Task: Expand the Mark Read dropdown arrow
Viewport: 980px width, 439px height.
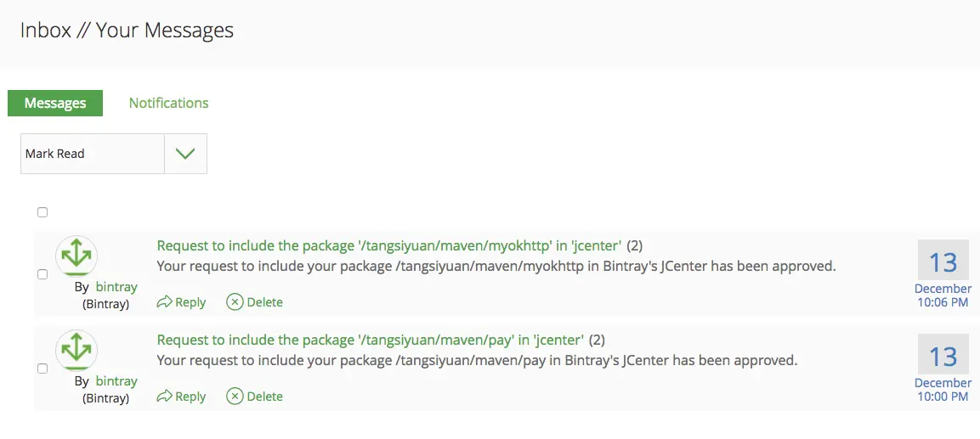Action: (185, 154)
